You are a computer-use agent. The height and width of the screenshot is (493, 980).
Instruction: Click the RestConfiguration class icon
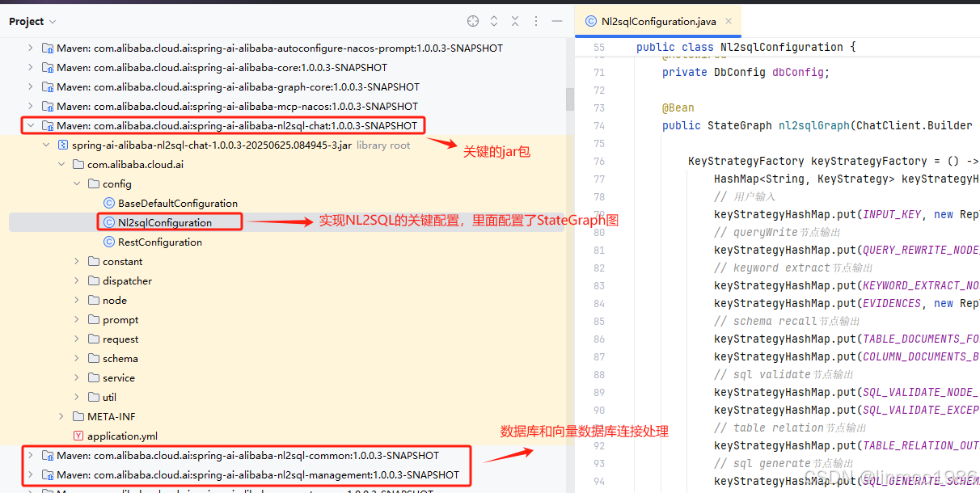point(109,242)
